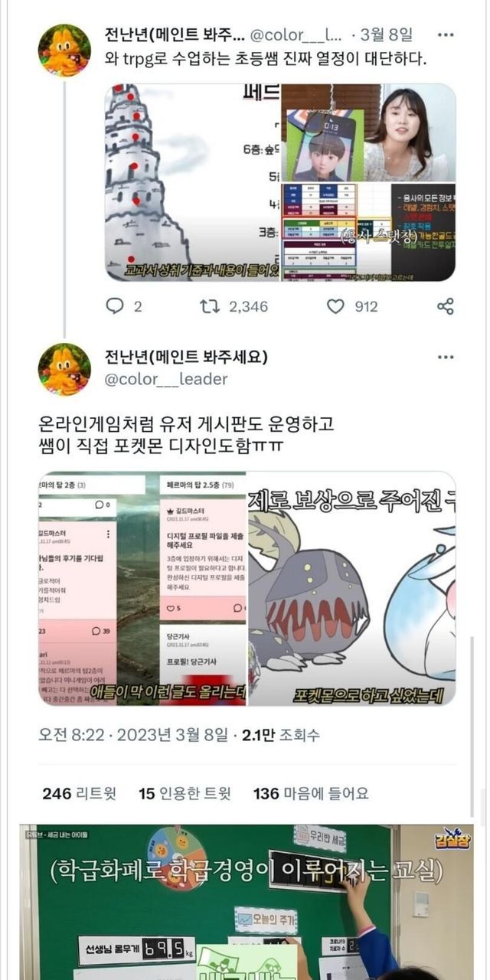Screen dimensions: 490x980
Task: Open second tweet author's profile picture
Action: tap(64, 369)
